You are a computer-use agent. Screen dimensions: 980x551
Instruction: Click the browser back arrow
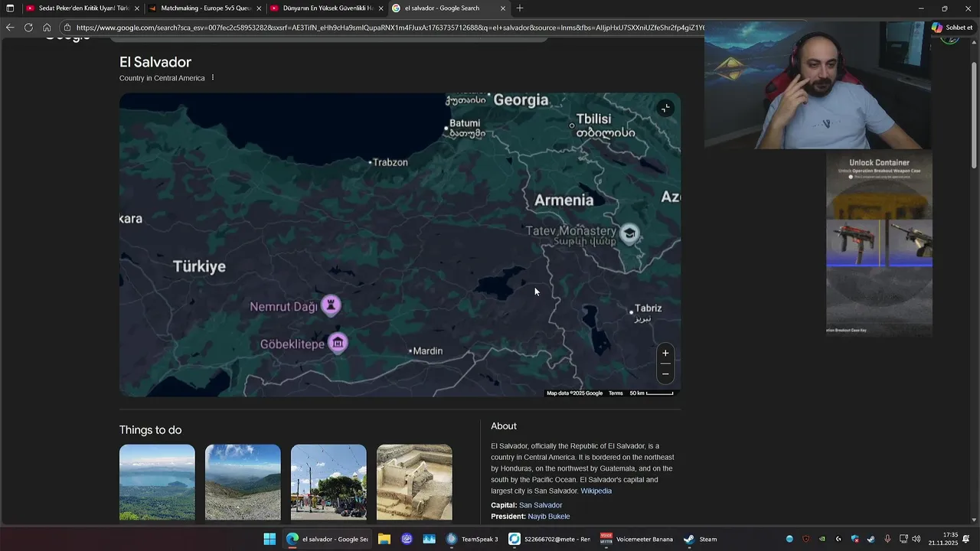[x=9, y=28]
